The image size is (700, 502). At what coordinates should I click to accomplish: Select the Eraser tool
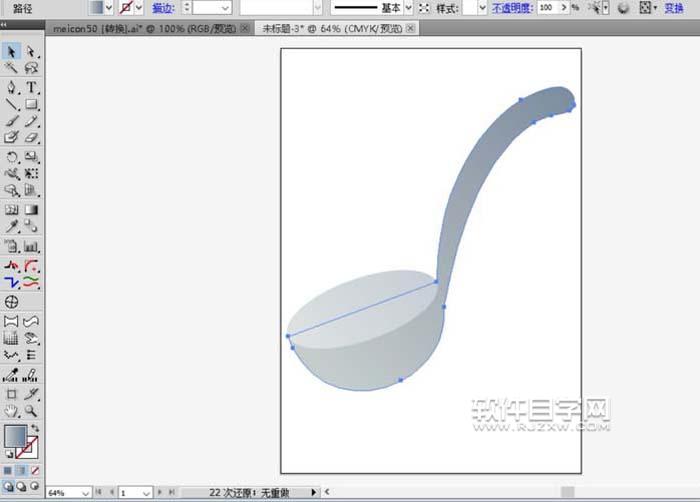point(31,138)
